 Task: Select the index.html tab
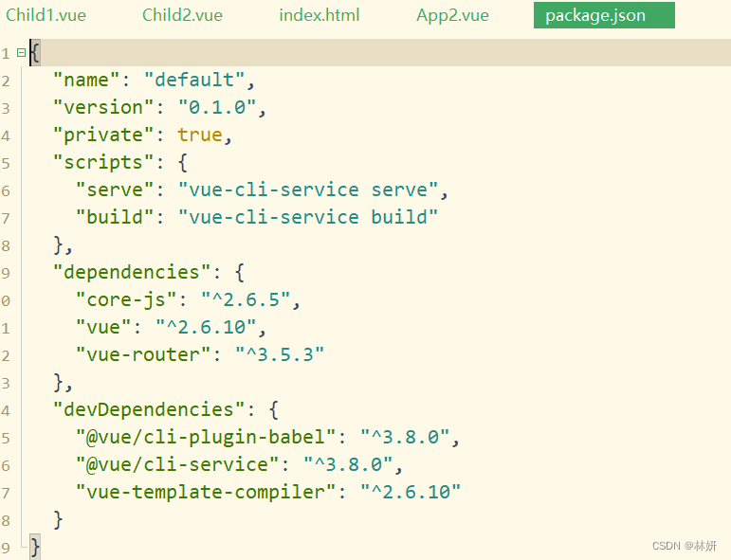point(320,15)
